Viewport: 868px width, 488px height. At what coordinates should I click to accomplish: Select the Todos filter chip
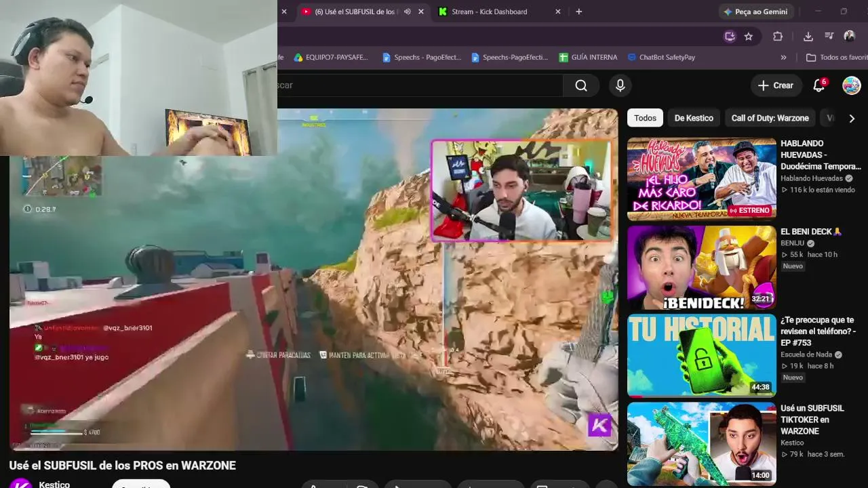(645, 118)
